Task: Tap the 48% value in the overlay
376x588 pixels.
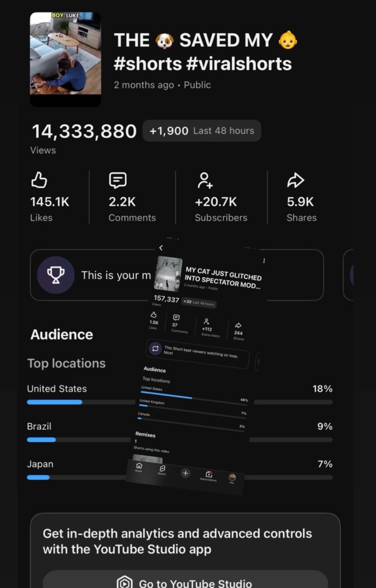Action: (244, 400)
